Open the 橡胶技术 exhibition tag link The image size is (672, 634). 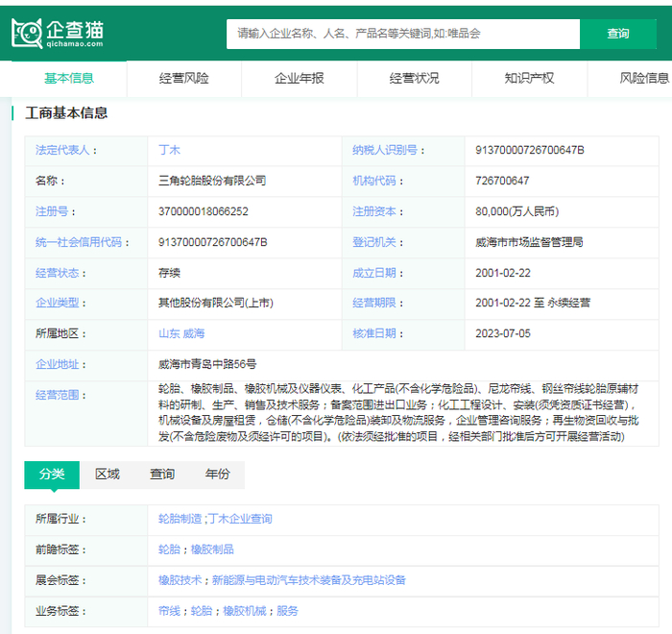(180, 580)
